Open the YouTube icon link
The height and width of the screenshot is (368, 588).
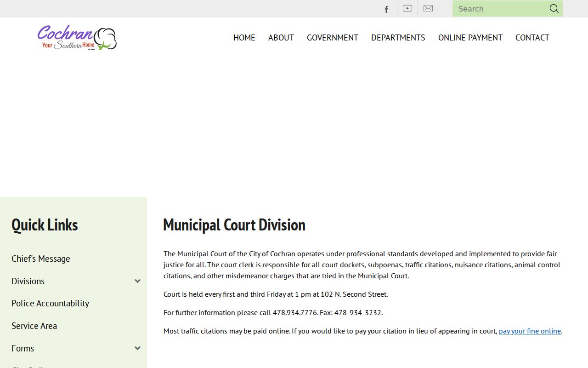(x=407, y=8)
